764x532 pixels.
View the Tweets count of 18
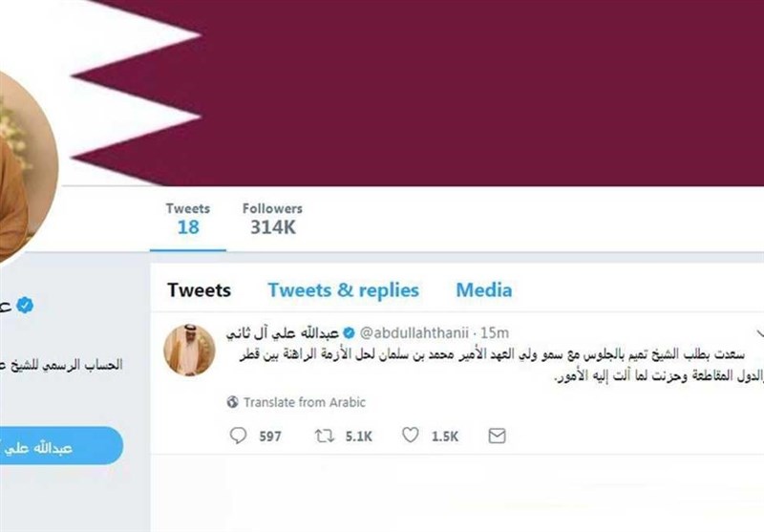coord(187,220)
